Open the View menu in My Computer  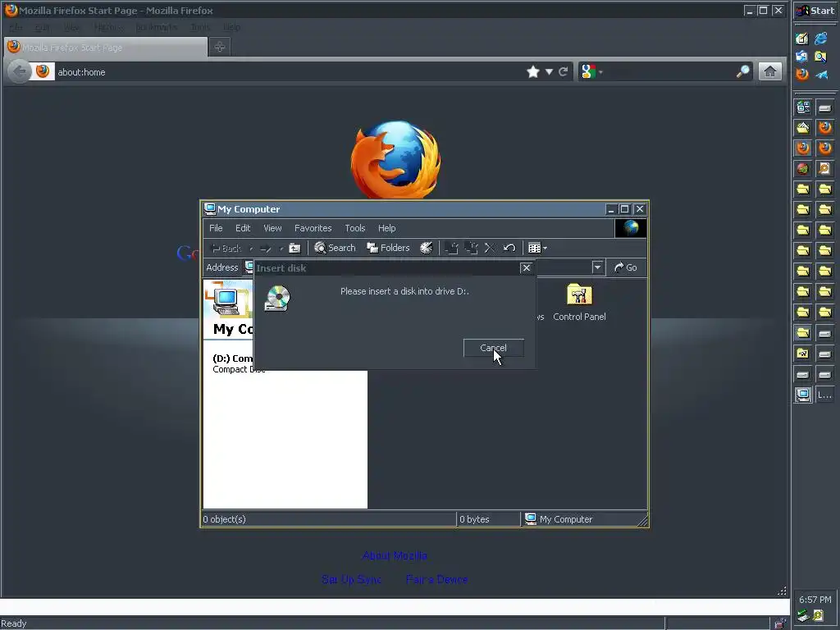tap(272, 228)
